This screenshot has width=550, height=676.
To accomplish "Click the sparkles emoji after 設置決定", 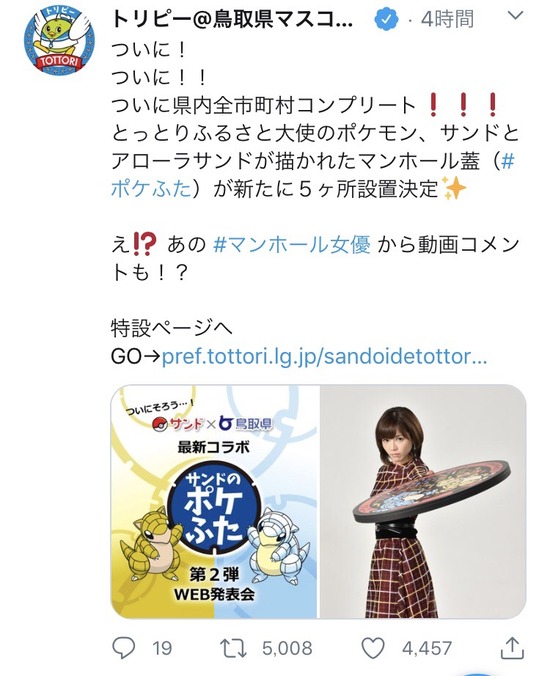I will click(x=454, y=188).
